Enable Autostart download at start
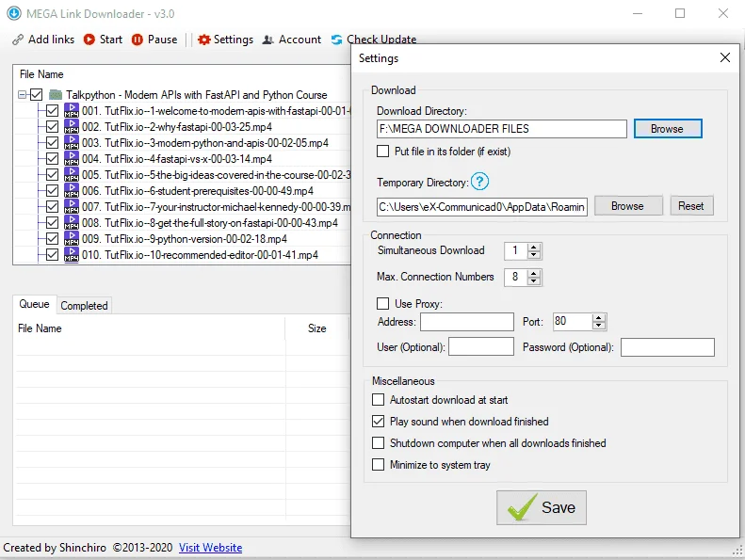 [x=379, y=399]
